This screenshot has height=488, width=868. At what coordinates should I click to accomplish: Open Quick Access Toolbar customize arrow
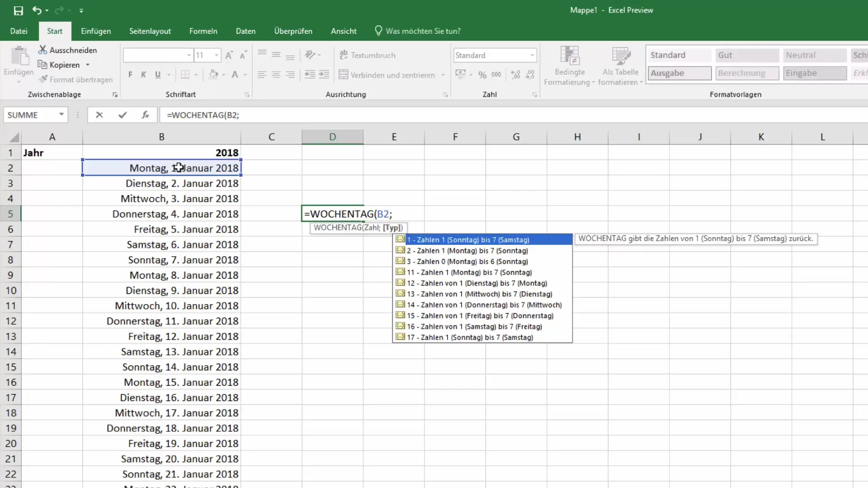[81, 10]
